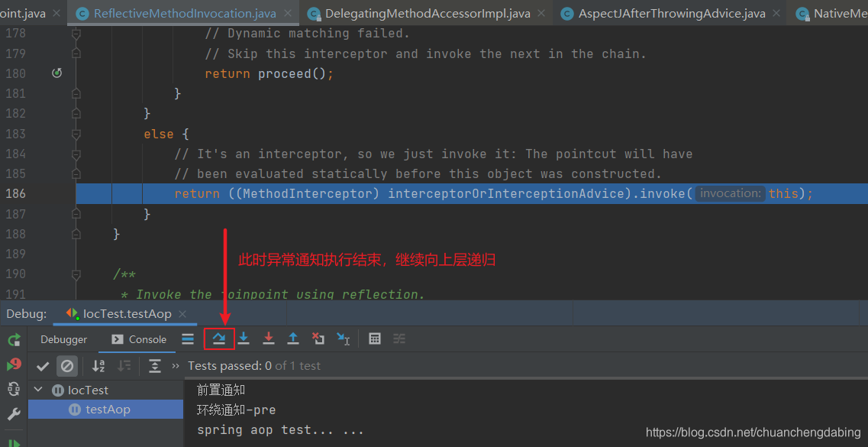Toggle Show Passed tests checkmark
Image resolution: width=868 pixels, height=447 pixels.
[43, 365]
